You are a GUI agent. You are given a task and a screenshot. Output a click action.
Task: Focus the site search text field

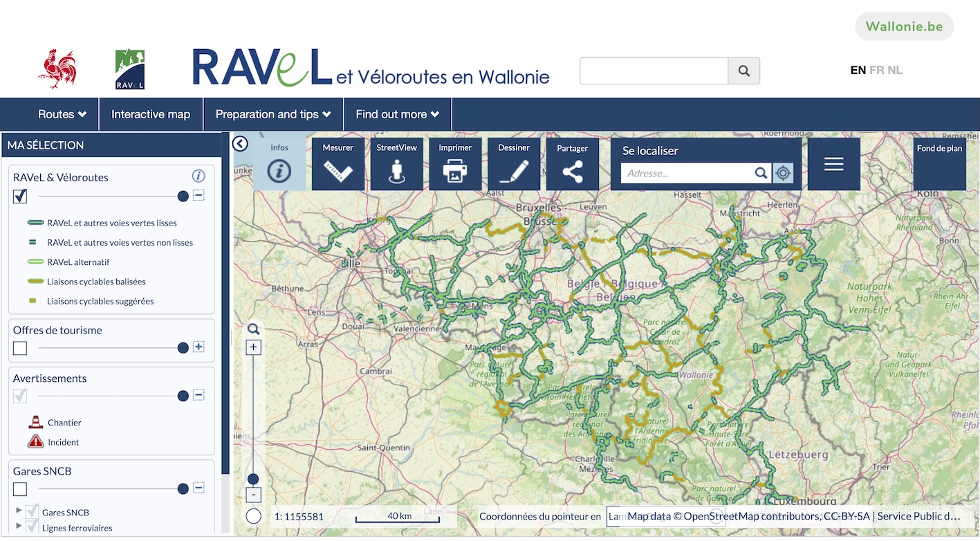[x=654, y=71]
